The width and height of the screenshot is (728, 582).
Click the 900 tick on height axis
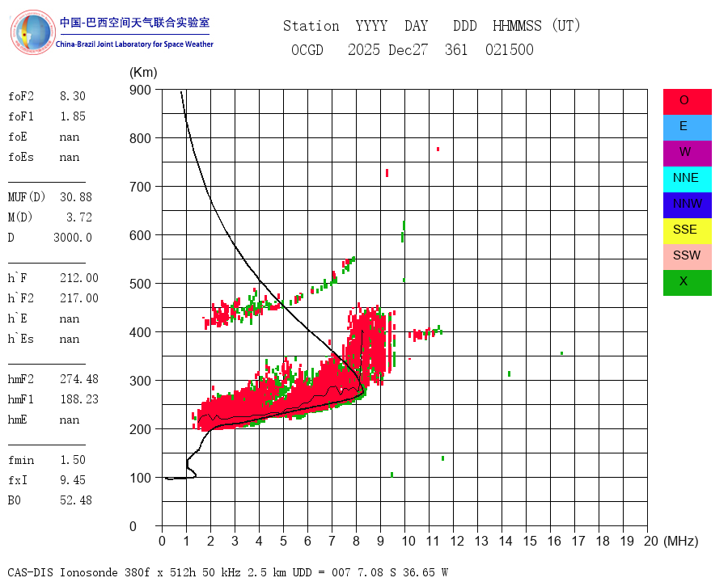140,90
